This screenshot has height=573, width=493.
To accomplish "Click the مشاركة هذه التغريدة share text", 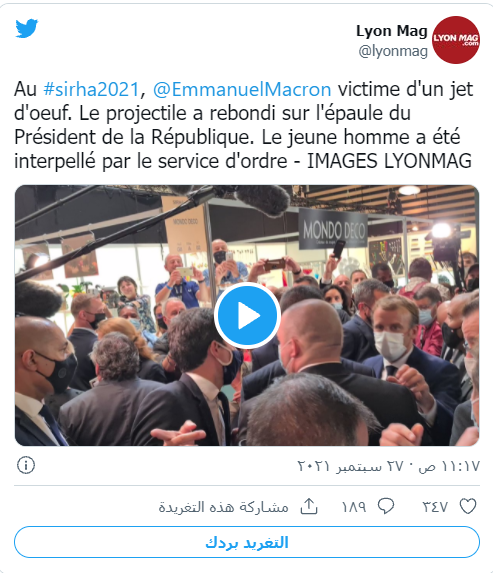I will tap(223, 507).
